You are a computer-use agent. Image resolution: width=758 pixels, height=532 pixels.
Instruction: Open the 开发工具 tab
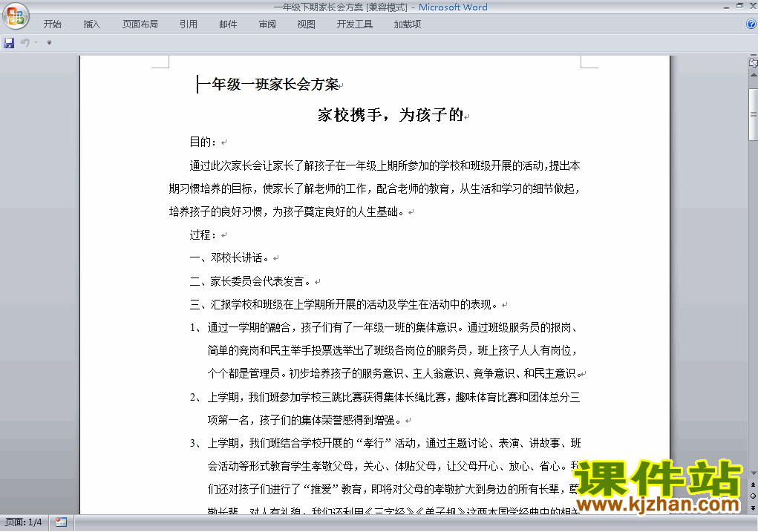coord(355,24)
